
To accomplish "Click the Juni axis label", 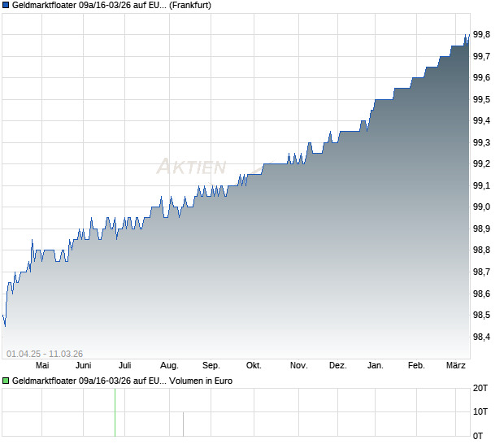I will [83, 365].
